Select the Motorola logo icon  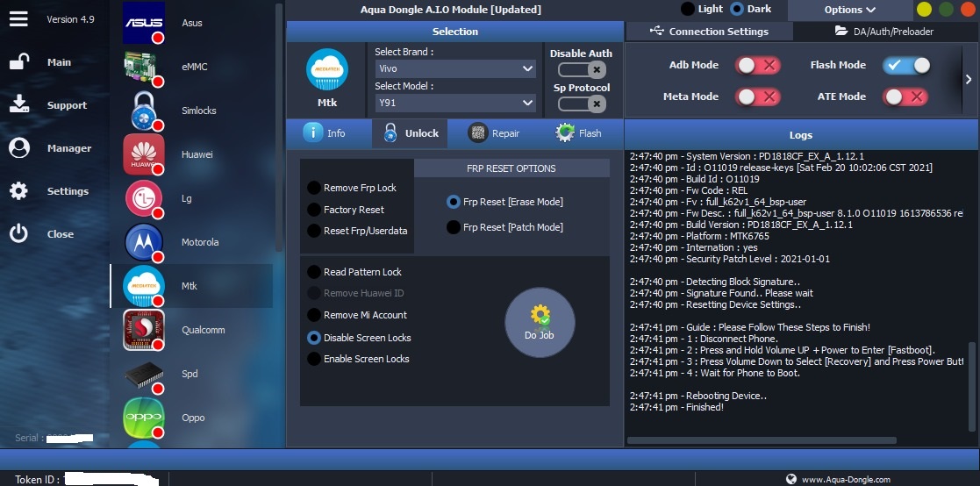click(144, 242)
